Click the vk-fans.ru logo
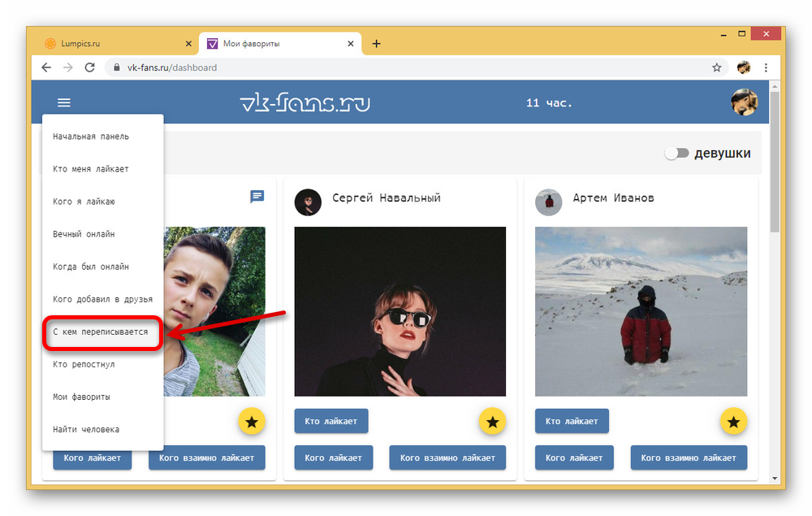The image size is (812, 516). click(x=305, y=102)
